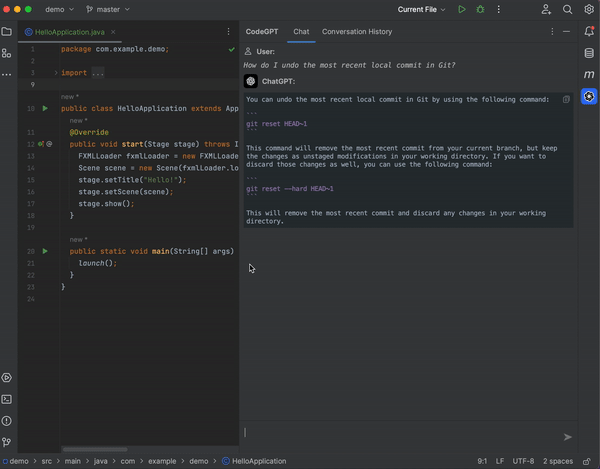The width and height of the screenshot is (600, 469).
Task: Toggle the CodeGPT tool window icon
Action: click(x=589, y=96)
